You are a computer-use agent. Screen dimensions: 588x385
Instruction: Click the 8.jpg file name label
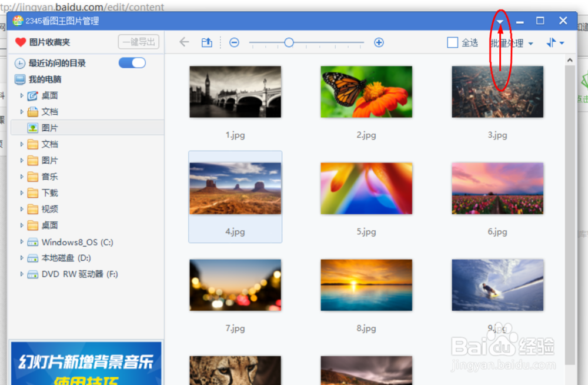(x=366, y=328)
